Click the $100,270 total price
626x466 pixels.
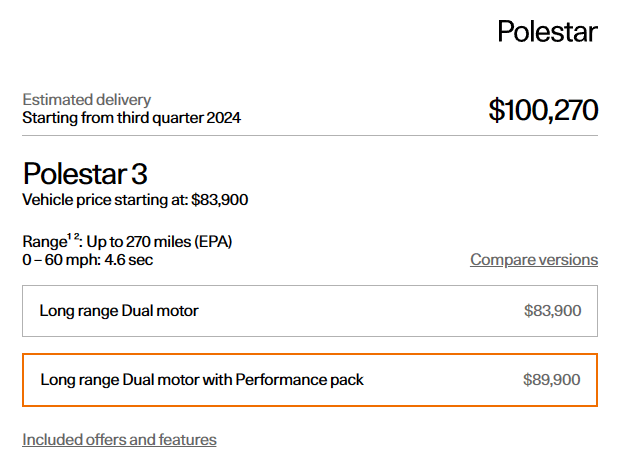[543, 109]
